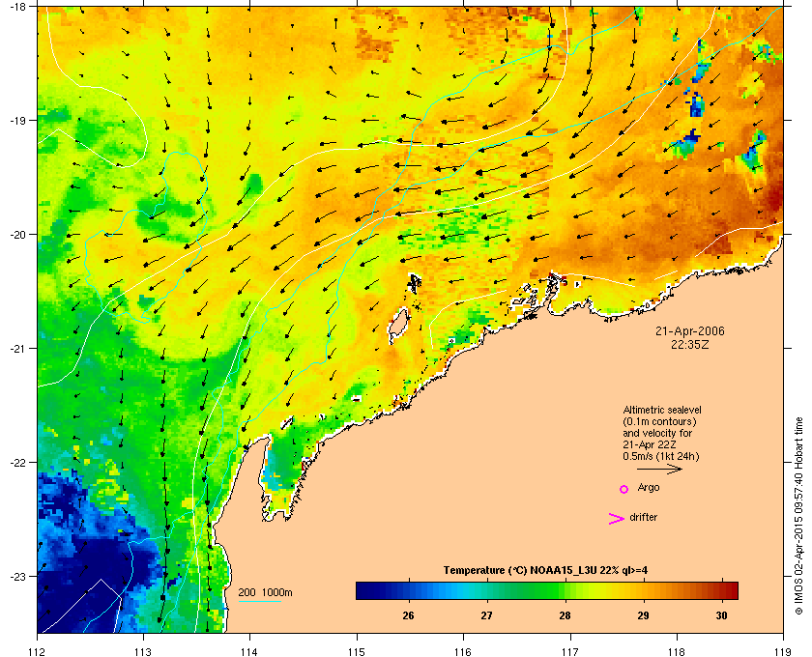The image size is (812, 657).
Task: Click the 'Argo' legend label
Action: coord(649,488)
